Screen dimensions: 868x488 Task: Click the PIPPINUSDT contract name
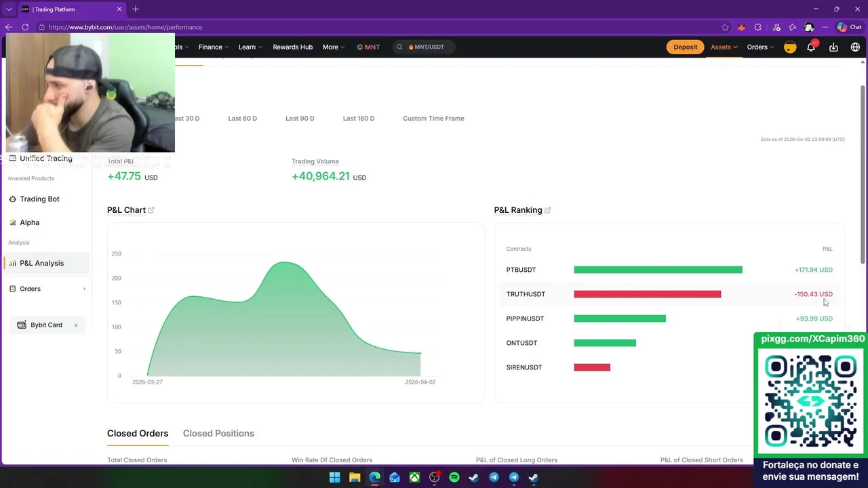525,319
